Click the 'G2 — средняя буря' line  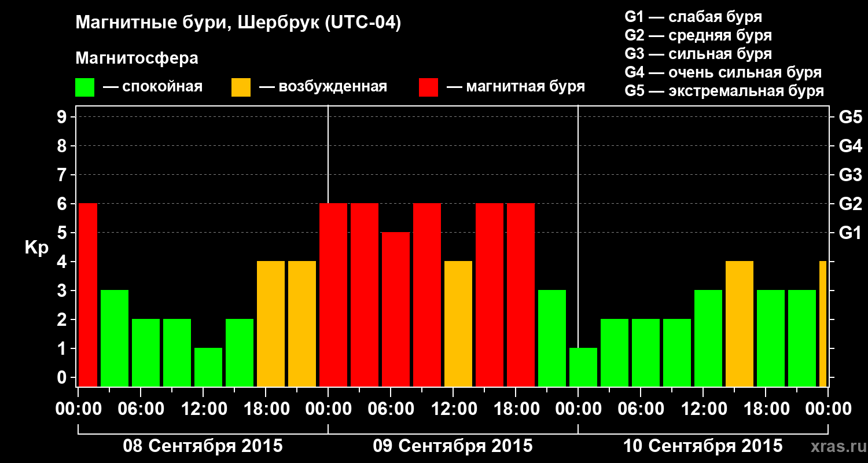coord(698,35)
